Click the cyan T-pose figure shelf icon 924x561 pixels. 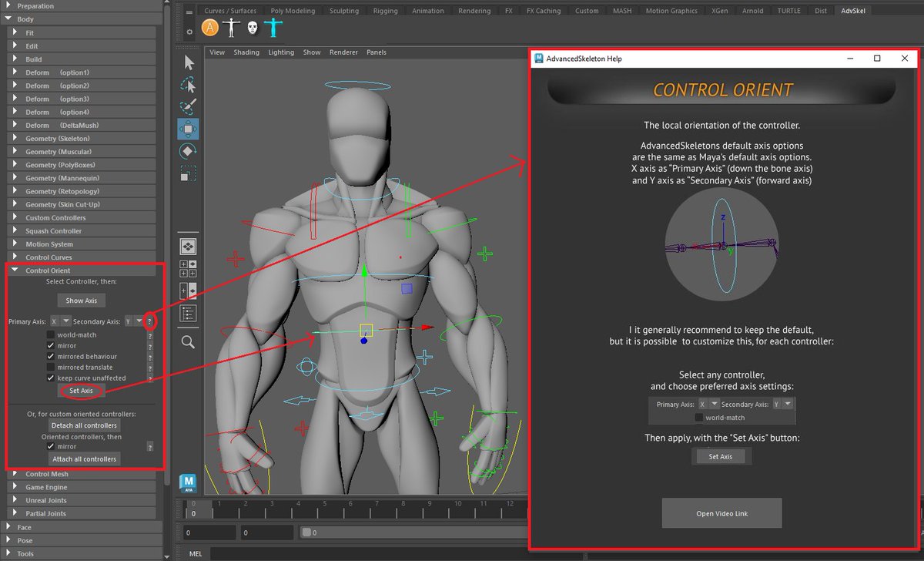pyautogui.click(x=273, y=28)
